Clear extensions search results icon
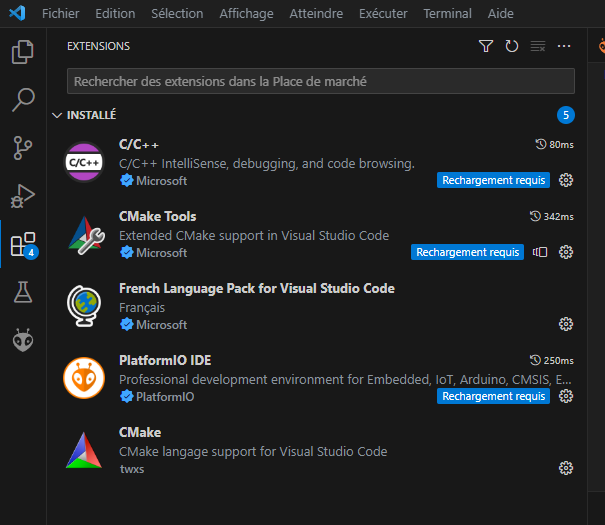 pyautogui.click(x=538, y=46)
